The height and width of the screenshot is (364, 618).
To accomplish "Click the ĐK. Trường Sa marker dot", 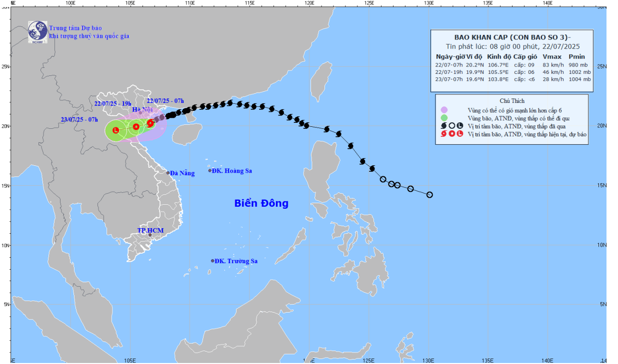I will tap(212, 261).
